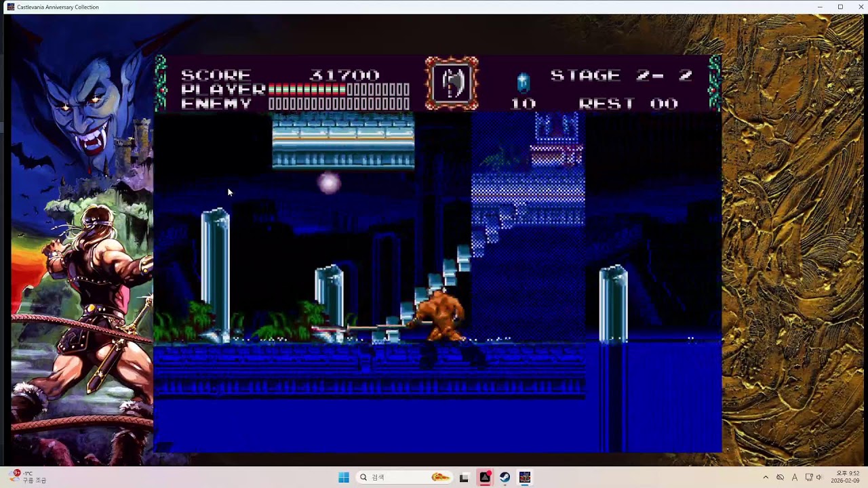
Task: Open Task View from the taskbar
Action: pos(464,477)
